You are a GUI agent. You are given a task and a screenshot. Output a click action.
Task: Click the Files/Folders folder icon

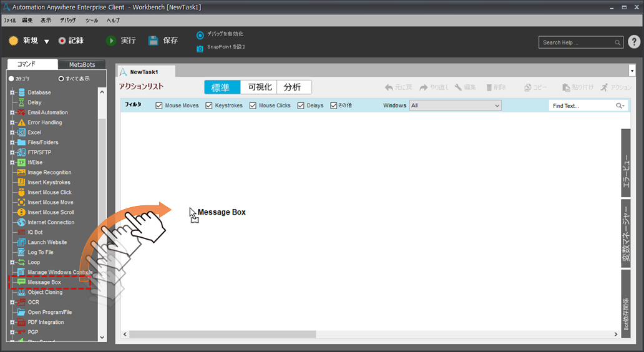click(21, 142)
